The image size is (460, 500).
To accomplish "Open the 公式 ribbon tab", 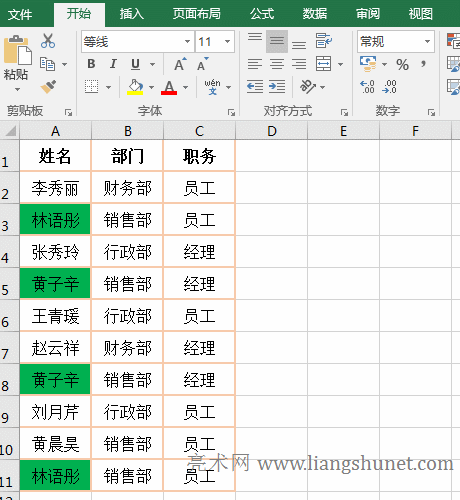I will click(x=262, y=14).
